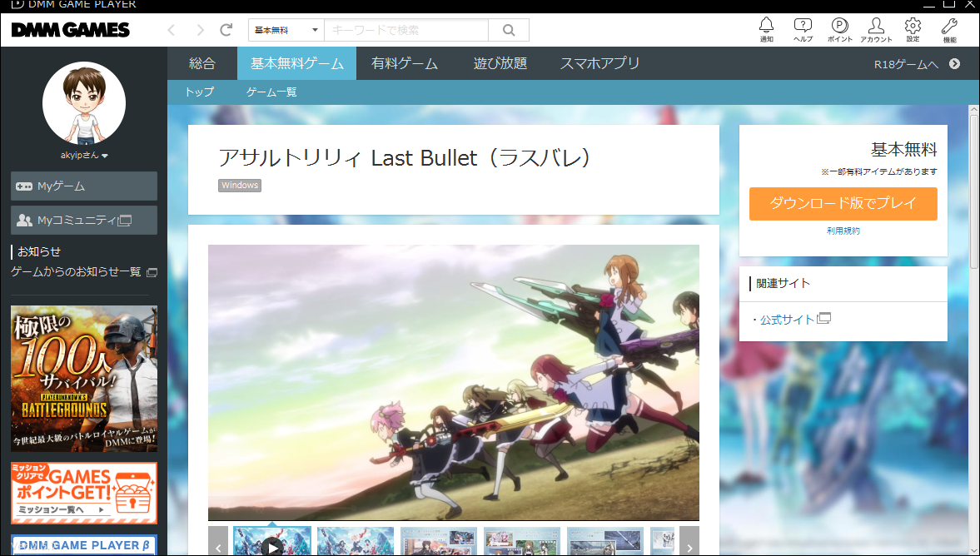The height and width of the screenshot is (556, 980).
Task: Open the スマホアプリ tab
Action: 600,63
